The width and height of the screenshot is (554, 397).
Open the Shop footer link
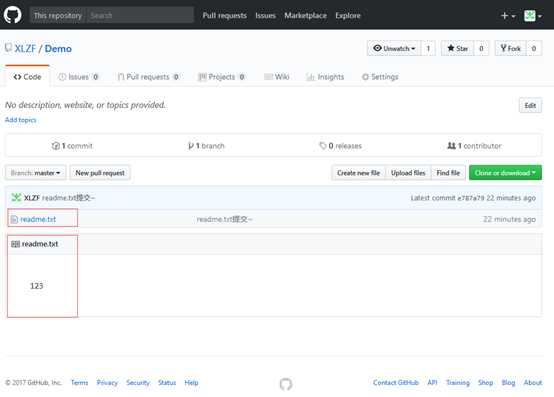(485, 383)
